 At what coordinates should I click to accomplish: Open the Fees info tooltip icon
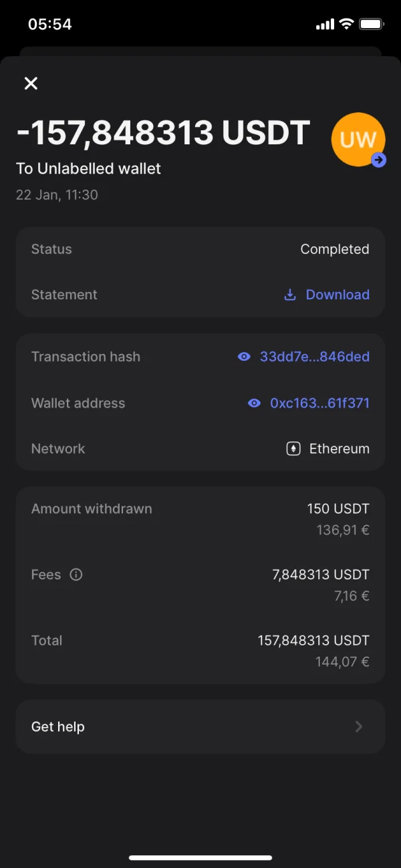tap(76, 575)
